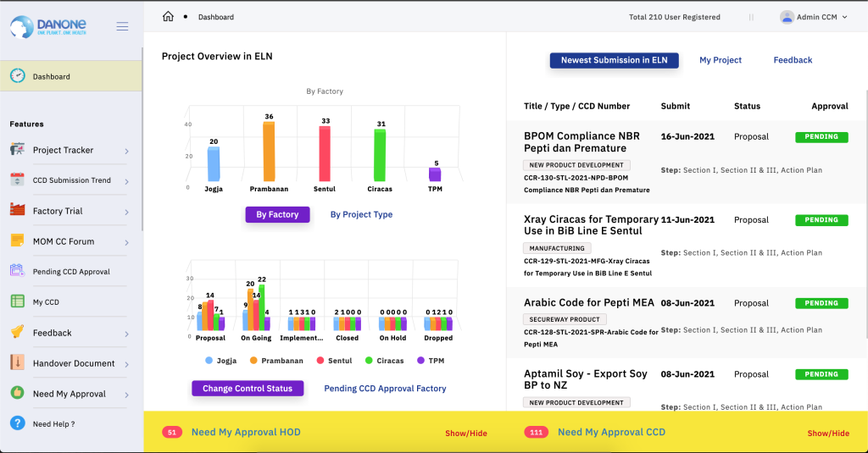Click the Project Tracker icon
The width and height of the screenshot is (868, 453).
[x=17, y=149]
